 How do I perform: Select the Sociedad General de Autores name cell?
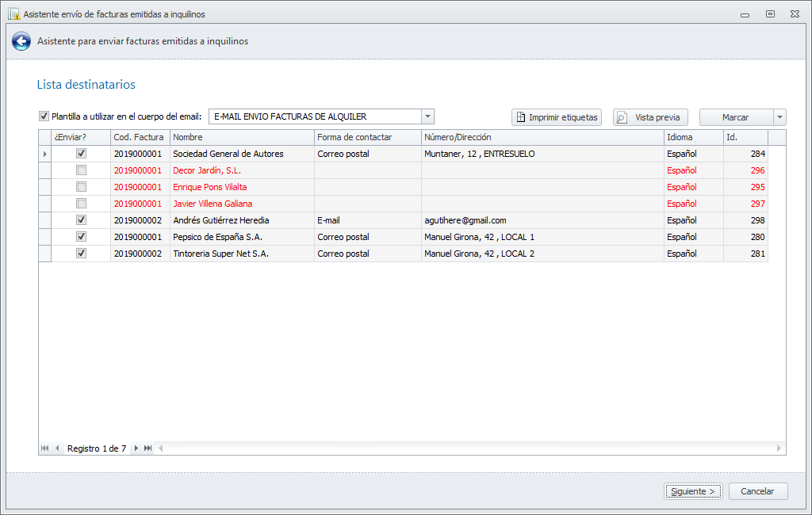tap(242, 154)
